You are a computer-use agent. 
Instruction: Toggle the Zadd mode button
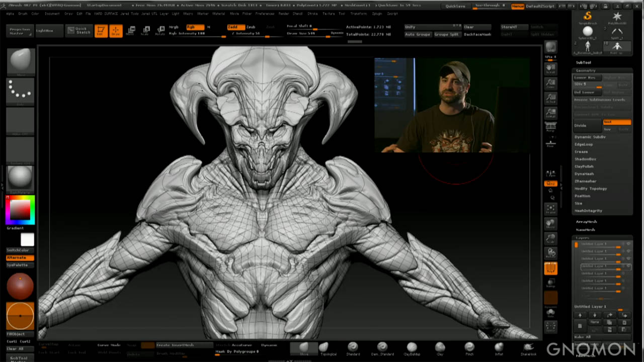click(235, 27)
